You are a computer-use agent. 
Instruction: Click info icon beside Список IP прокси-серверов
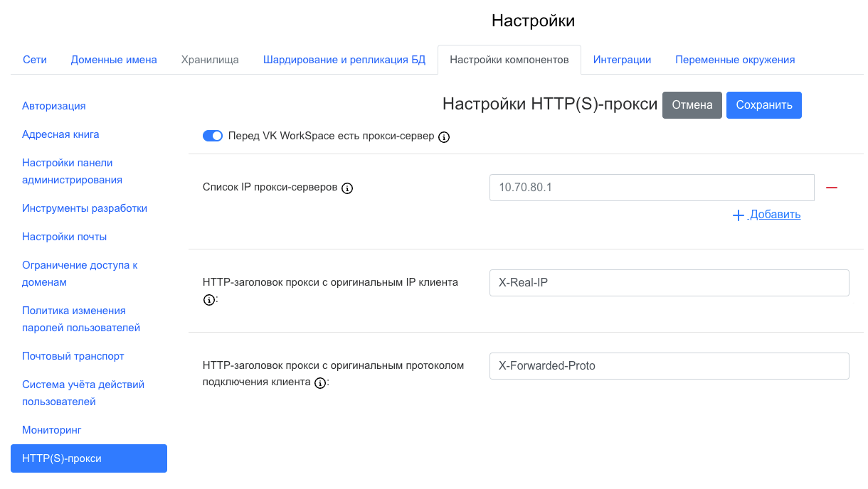(x=347, y=188)
